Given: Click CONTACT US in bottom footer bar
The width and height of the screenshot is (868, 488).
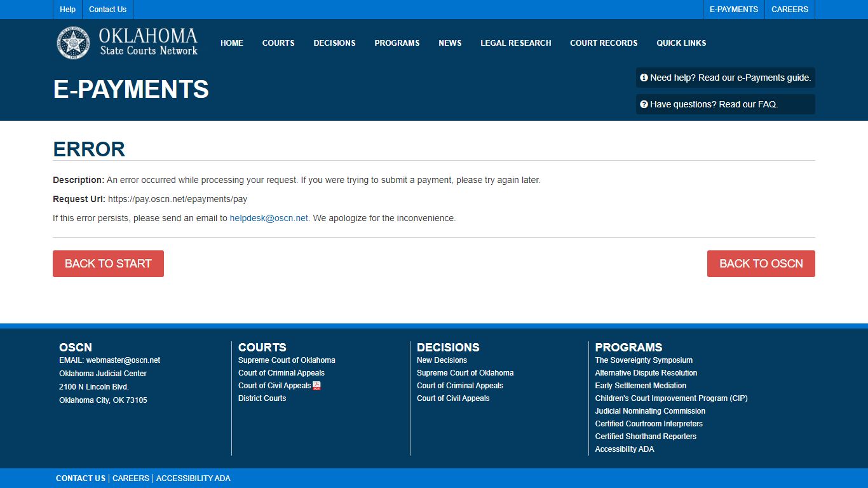Looking at the screenshot, I should [x=81, y=478].
